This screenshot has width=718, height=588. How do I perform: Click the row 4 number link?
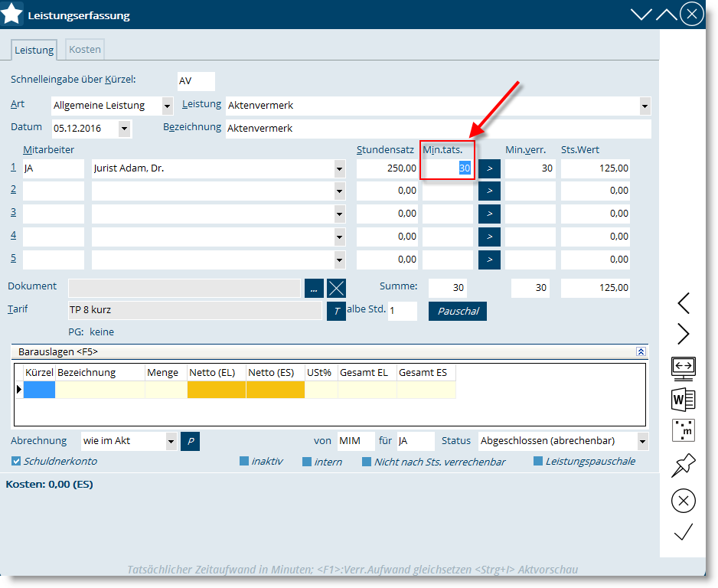click(x=13, y=235)
